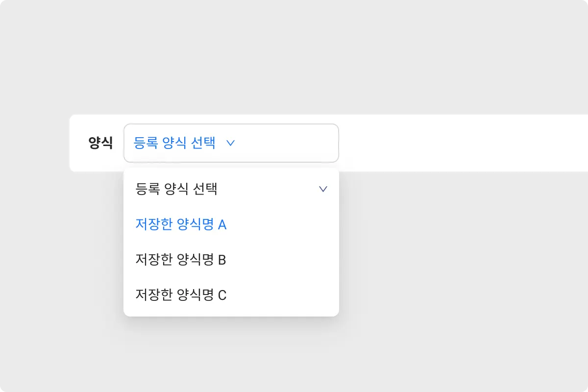This screenshot has height=392, width=588.
Task: Click empty space inside the 양식 select box
Action: 289,143
